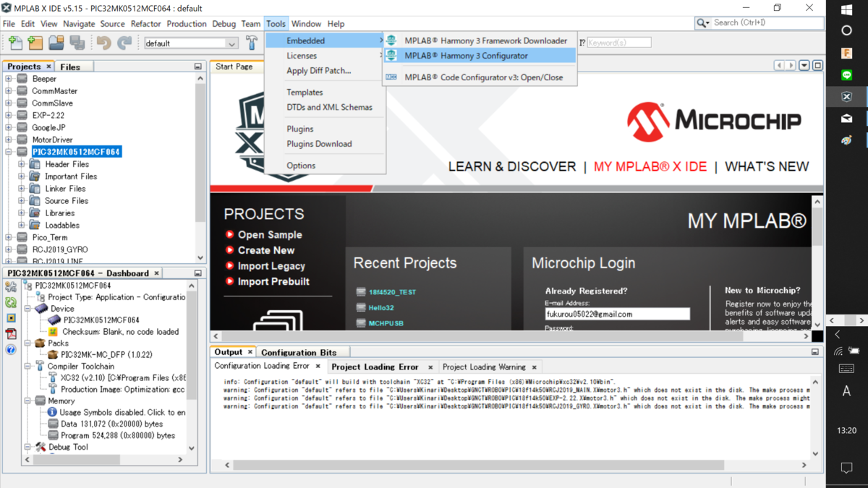The image size is (868, 488).
Task: Open the Licenses submenu
Action: tap(325, 56)
